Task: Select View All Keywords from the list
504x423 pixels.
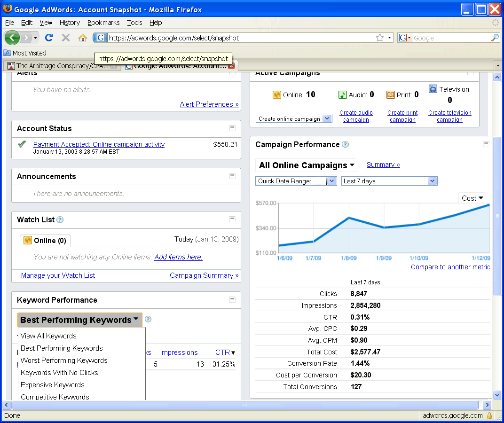Action: point(48,336)
